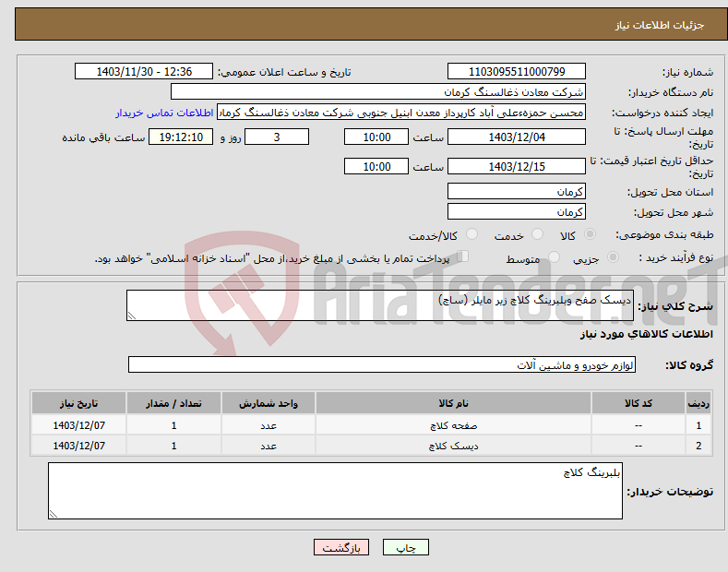728x572 pixels.
Task: Click the توضیحات خریدار buyer notes textarea
Action: coord(335,491)
